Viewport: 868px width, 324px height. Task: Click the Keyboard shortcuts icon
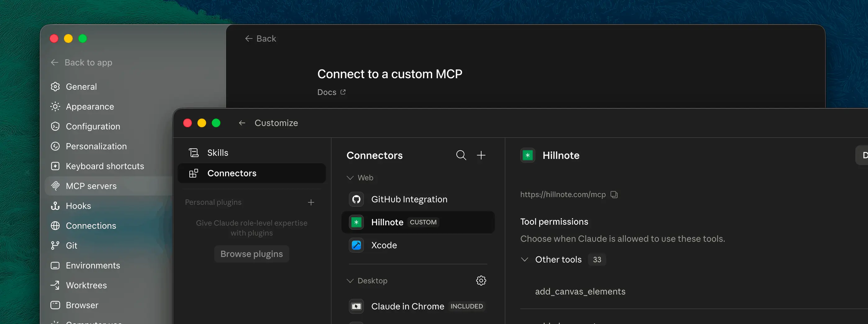[x=55, y=166]
